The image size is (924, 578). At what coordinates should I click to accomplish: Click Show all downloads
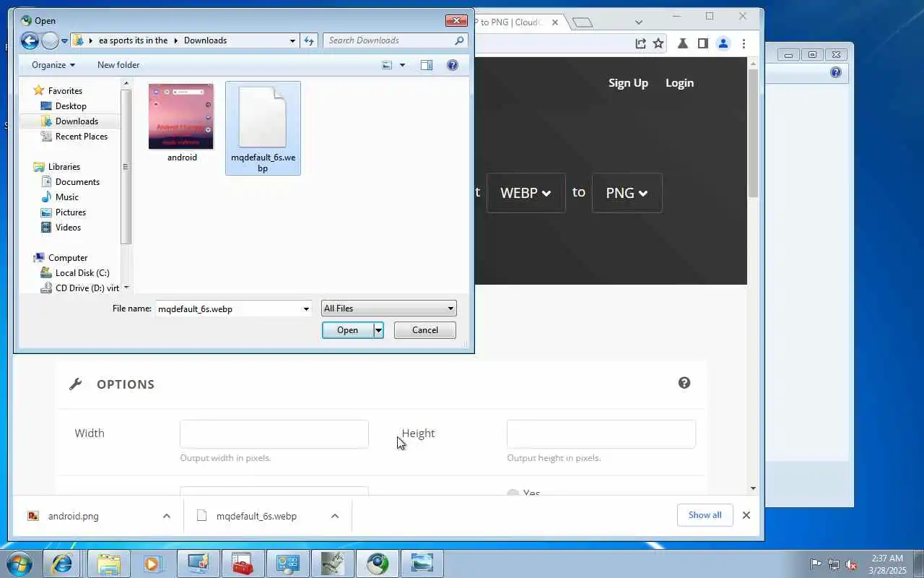pos(705,515)
